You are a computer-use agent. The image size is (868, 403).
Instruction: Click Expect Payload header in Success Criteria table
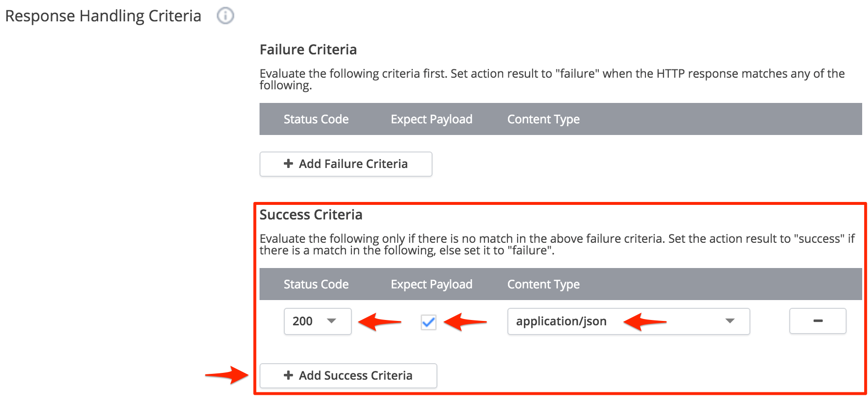[x=431, y=284]
